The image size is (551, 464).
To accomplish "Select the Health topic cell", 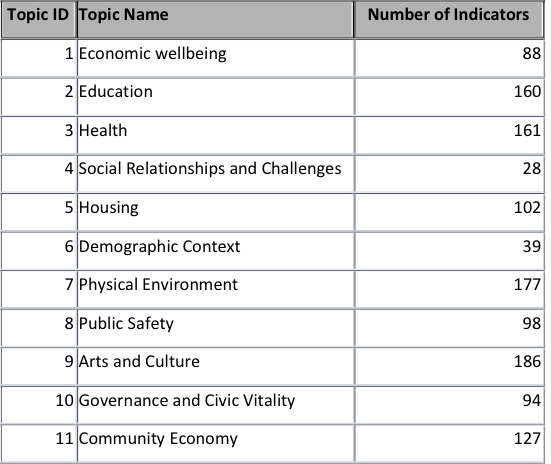I will (215, 135).
